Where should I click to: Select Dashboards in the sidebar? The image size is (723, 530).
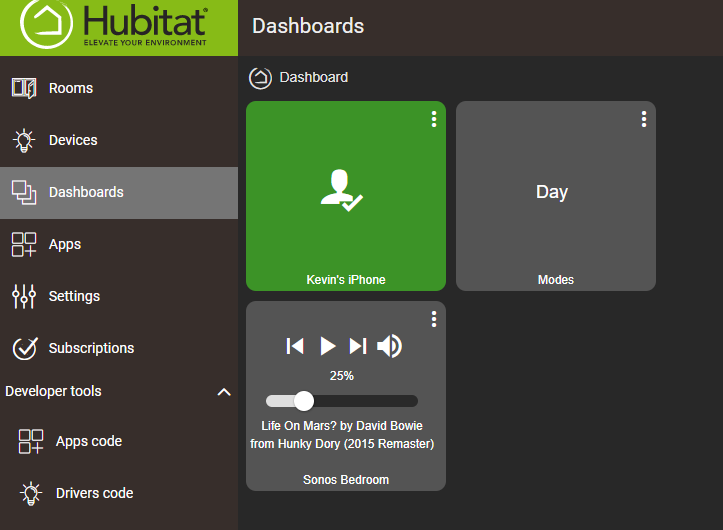point(86,192)
